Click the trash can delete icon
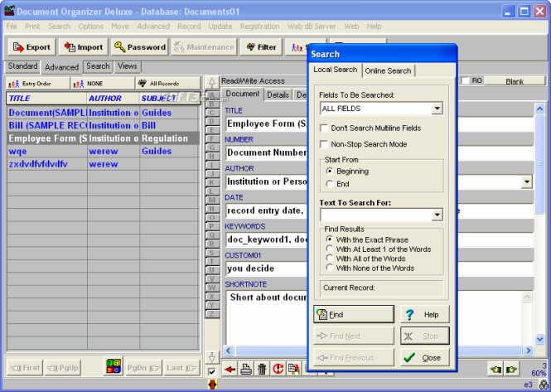Image resolution: width=551 pixels, height=392 pixels. click(262, 369)
